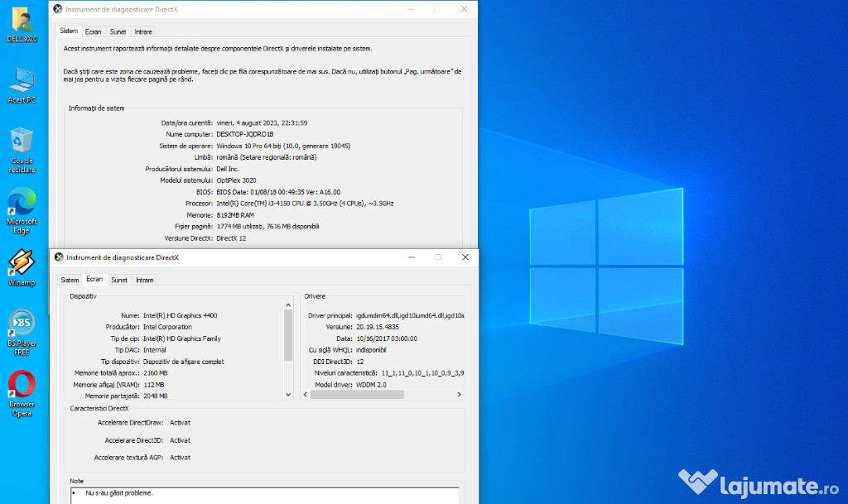Minimize the front DirectX diagnostic window

pos(413,257)
